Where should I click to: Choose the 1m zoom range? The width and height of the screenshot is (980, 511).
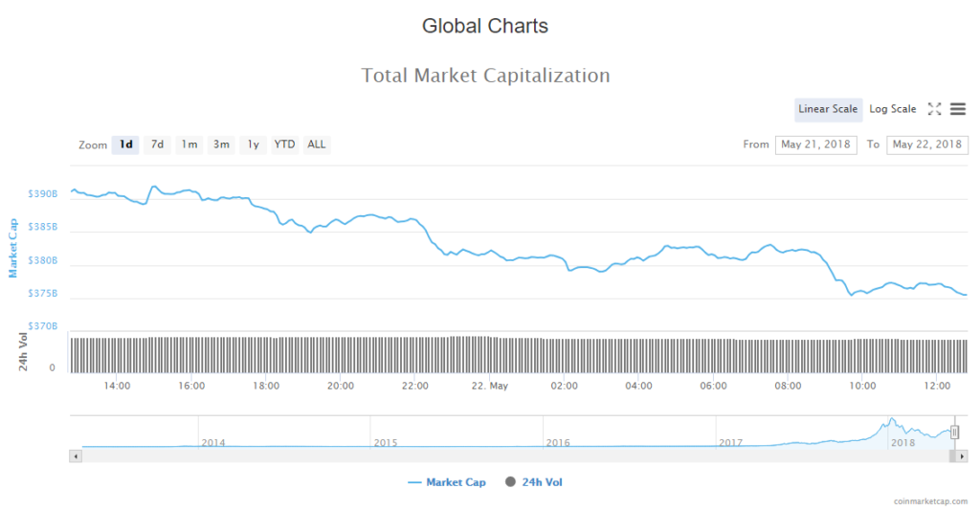coord(189,144)
